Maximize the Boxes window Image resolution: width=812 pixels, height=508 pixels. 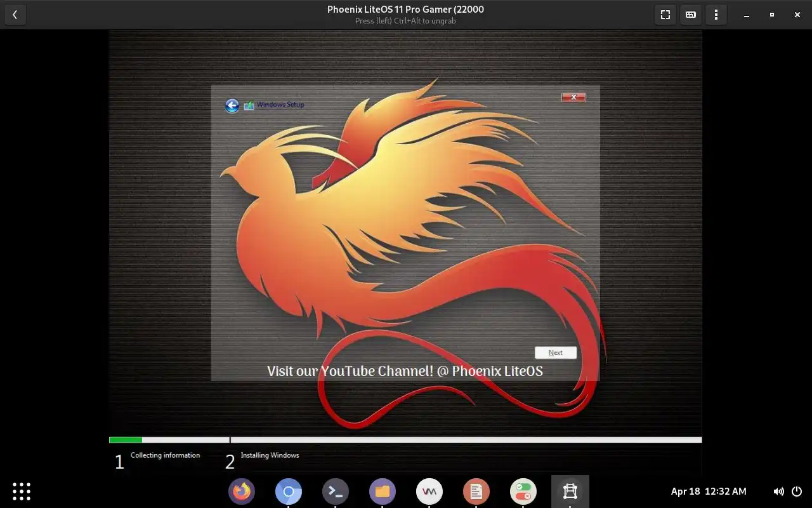click(x=772, y=15)
